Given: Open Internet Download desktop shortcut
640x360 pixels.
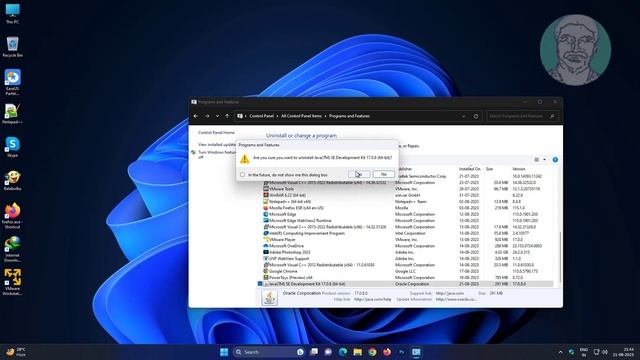Looking at the screenshot, I should pyautogui.click(x=13, y=249).
